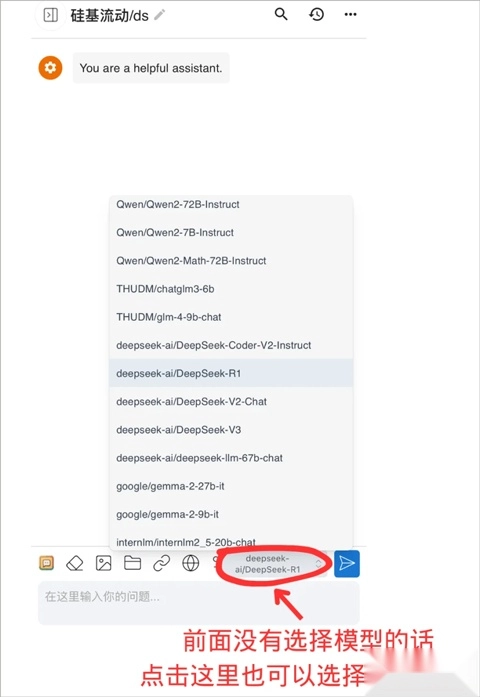
Task: Open the quick messages icon in toolbar
Action: point(47,563)
